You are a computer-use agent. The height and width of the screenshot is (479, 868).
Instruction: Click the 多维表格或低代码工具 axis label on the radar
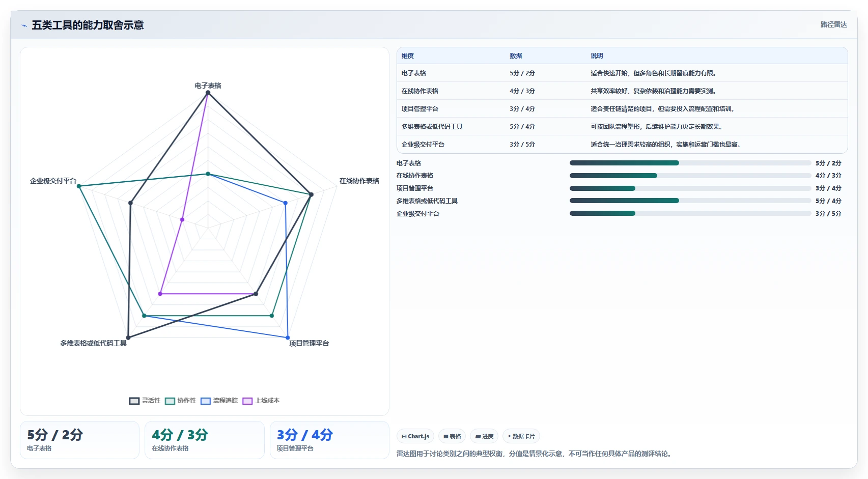pos(93,343)
